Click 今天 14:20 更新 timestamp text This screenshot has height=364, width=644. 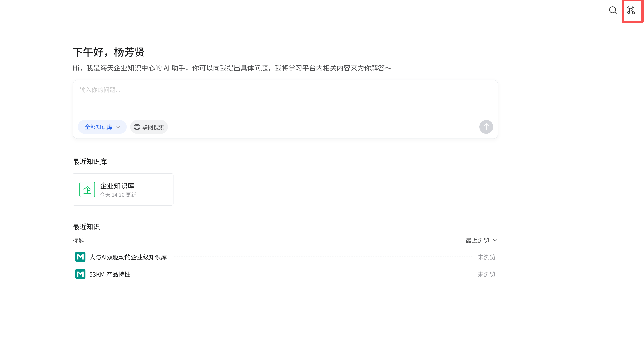[x=118, y=195]
